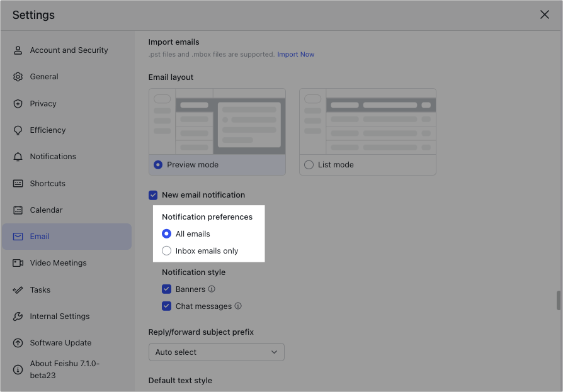Click the settings vertical scrollbar thumb

coord(559,301)
